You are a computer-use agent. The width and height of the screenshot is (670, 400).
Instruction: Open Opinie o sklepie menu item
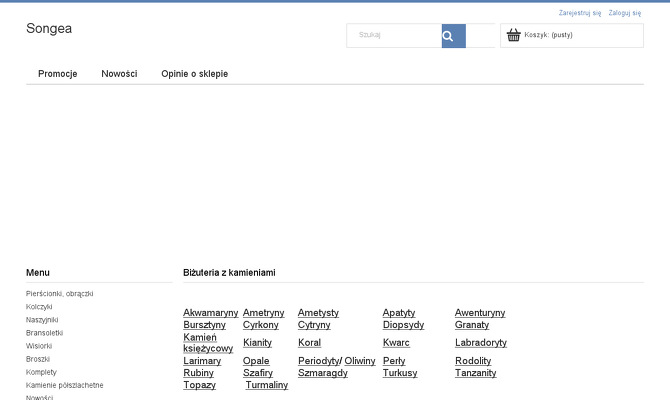pyautogui.click(x=194, y=74)
